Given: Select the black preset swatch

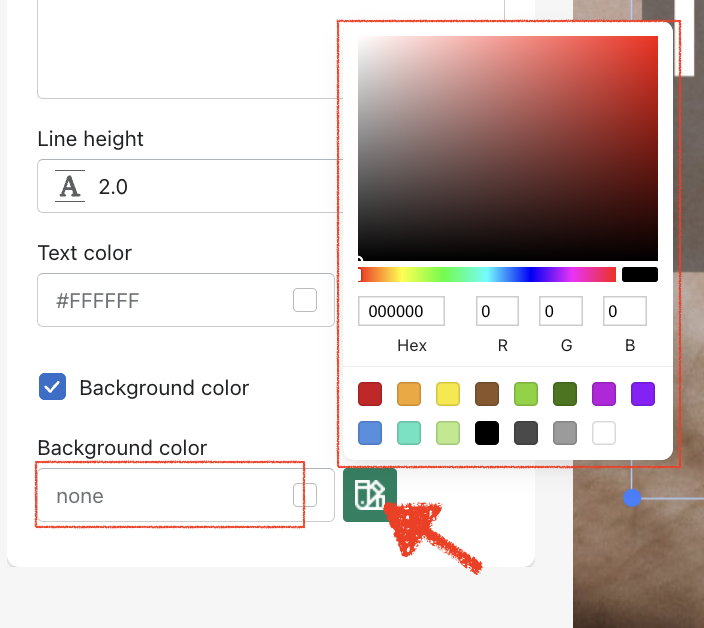Looking at the screenshot, I should (487, 433).
